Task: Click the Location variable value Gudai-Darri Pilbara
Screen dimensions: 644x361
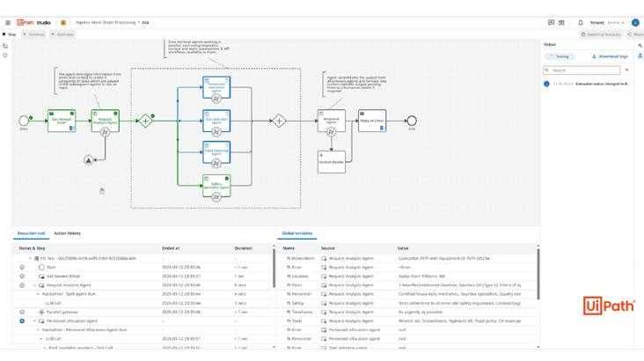Action: tap(421, 276)
